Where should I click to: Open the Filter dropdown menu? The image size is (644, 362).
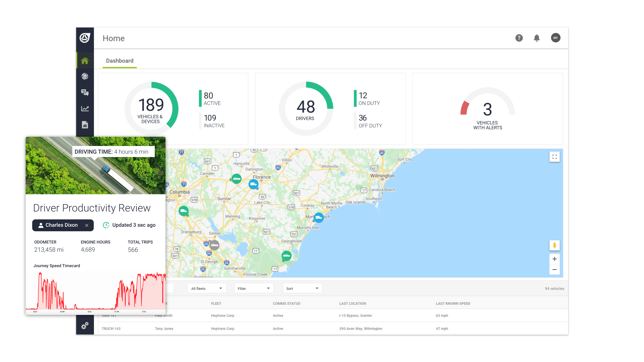253,289
